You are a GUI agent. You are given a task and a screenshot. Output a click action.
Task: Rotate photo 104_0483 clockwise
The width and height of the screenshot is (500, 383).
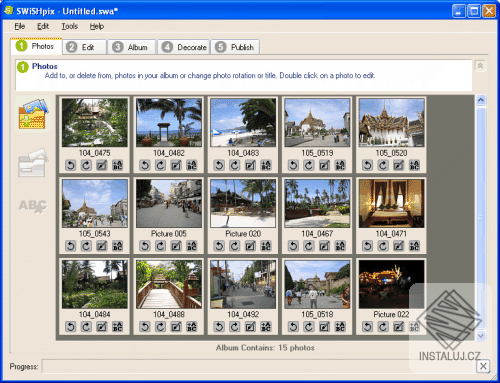click(x=235, y=165)
